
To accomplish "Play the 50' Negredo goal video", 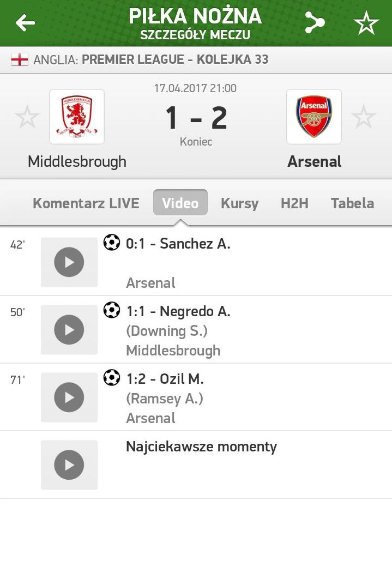I will coord(69,330).
